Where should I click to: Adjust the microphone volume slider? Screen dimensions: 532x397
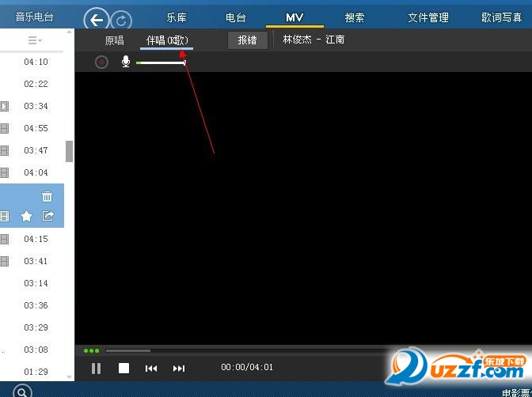tap(161, 62)
